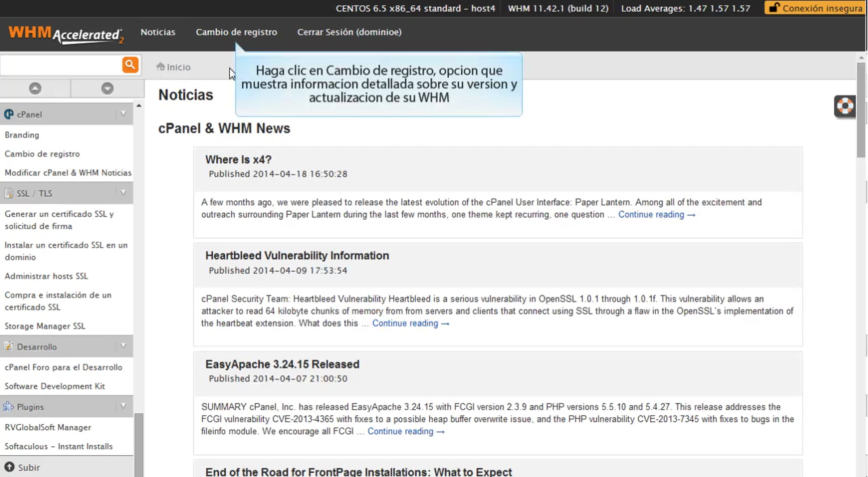Click the Plugins puzzle icon
Image resolution: width=868 pixels, height=477 pixels.
[x=9, y=407]
